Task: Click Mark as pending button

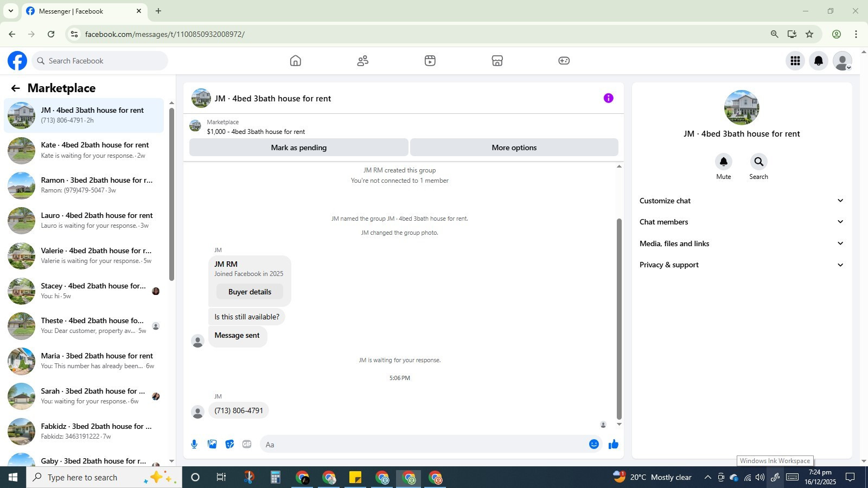Action: coord(298,147)
